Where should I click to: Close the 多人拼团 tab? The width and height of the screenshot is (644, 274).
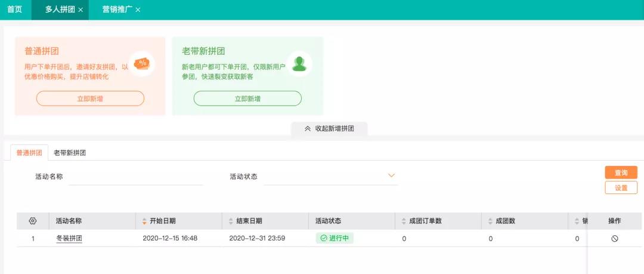click(80, 10)
